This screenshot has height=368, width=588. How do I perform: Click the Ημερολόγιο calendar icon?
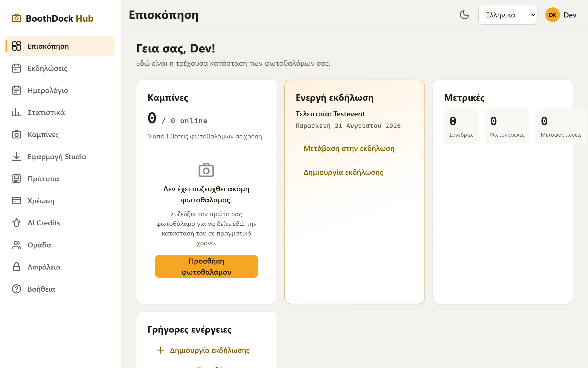coord(17,90)
